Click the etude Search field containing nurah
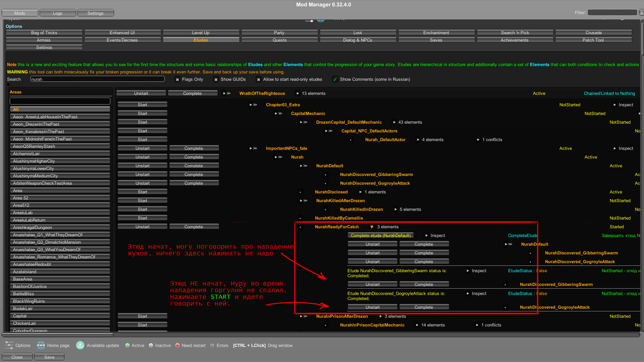Image resolution: width=644 pixels, height=362 pixels. click(x=97, y=79)
